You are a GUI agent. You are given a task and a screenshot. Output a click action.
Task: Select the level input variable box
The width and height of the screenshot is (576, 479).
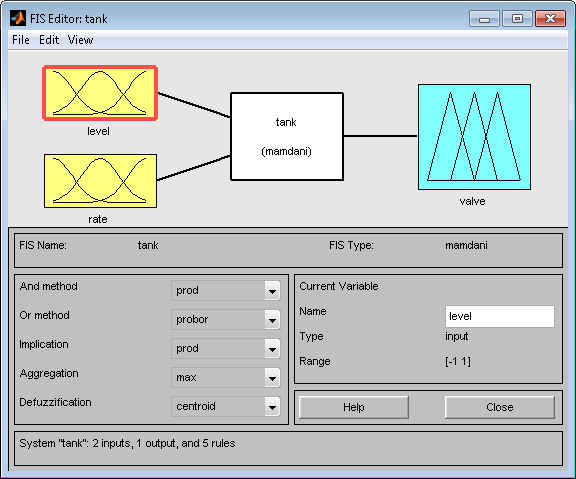coord(100,93)
